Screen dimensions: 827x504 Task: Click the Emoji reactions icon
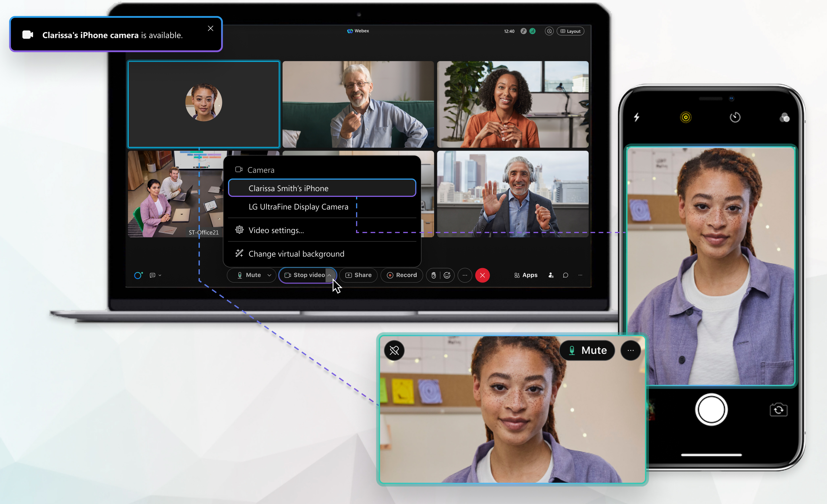(x=447, y=274)
